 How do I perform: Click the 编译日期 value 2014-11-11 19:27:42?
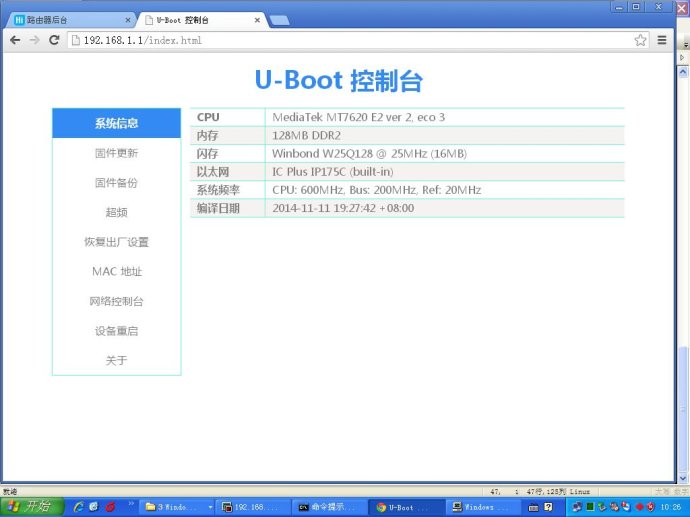[x=343, y=208]
